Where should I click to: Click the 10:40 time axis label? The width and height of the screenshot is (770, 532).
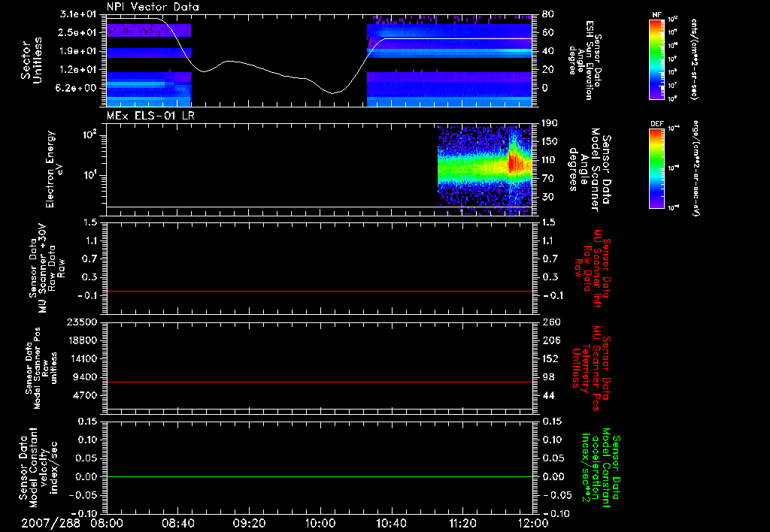coord(391,523)
